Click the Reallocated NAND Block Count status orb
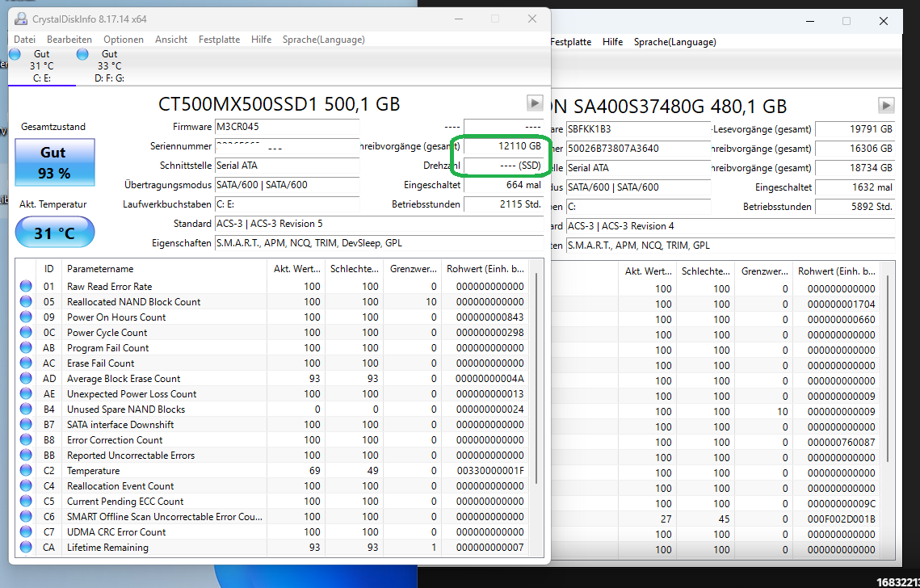Viewport: 920px width, 588px height. coord(26,301)
